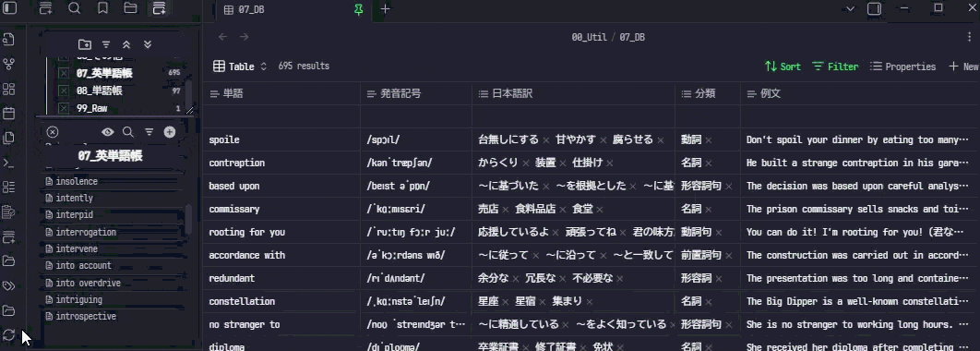Screen dimensions: 980x351
Task: Change folder sort order in navigator
Action: 106,44
